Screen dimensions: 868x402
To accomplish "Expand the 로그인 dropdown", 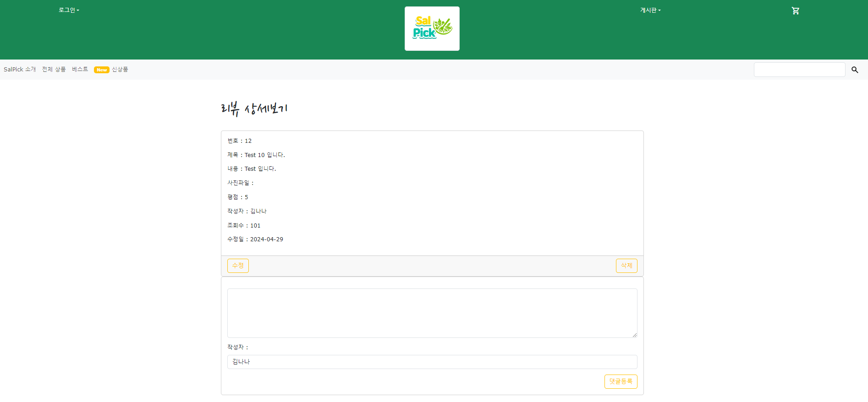I will [x=69, y=10].
